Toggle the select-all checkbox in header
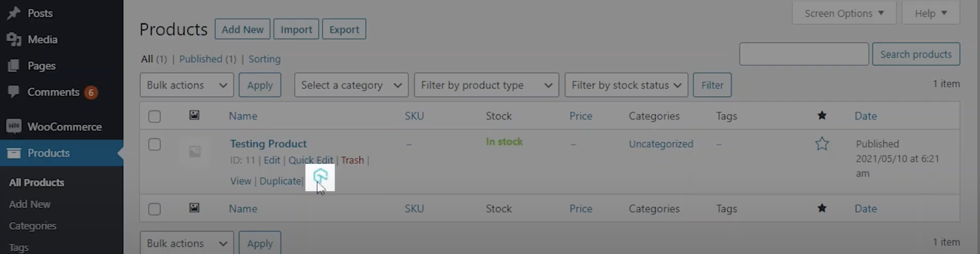 154,116
